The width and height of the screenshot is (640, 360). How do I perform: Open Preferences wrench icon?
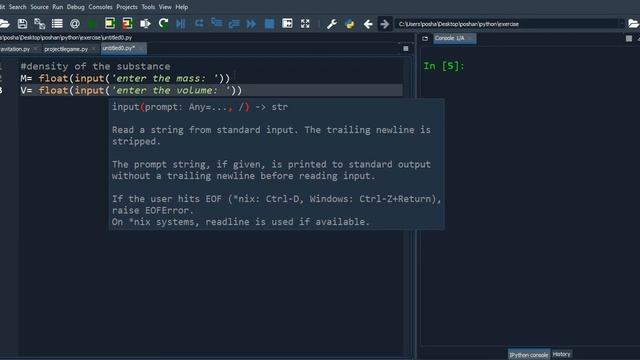click(x=331, y=24)
